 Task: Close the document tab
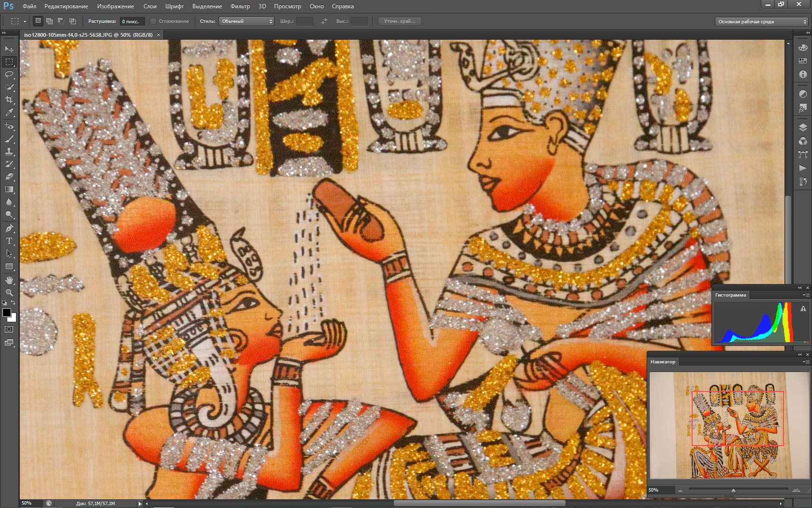tap(159, 35)
